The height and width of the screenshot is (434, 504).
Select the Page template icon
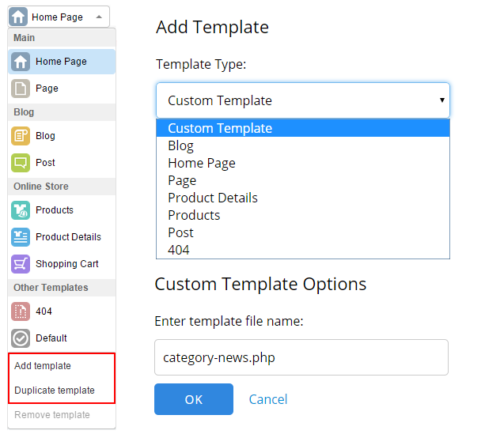(x=21, y=89)
